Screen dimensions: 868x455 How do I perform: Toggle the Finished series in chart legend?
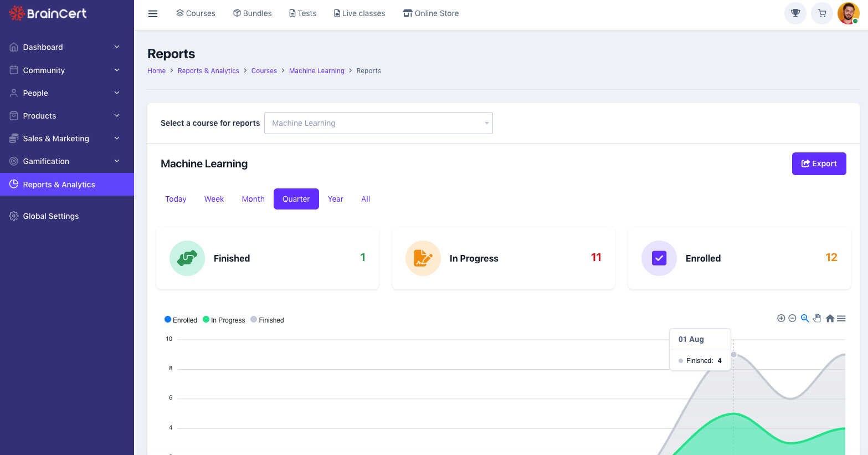(x=267, y=320)
